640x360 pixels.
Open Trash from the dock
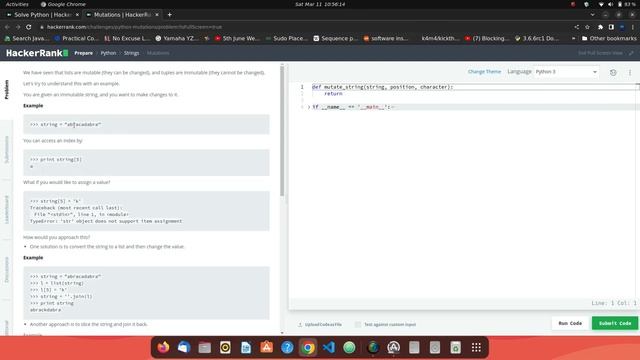coord(456,347)
